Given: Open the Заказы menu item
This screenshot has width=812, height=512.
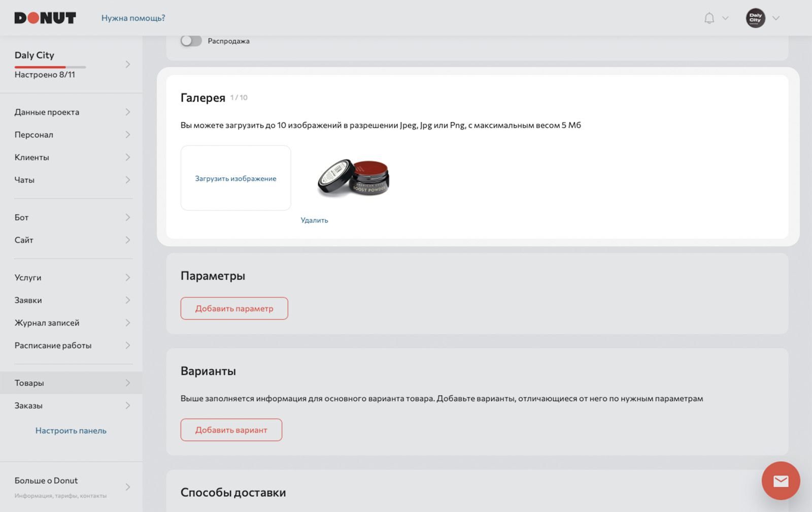Looking at the screenshot, I should tap(71, 405).
